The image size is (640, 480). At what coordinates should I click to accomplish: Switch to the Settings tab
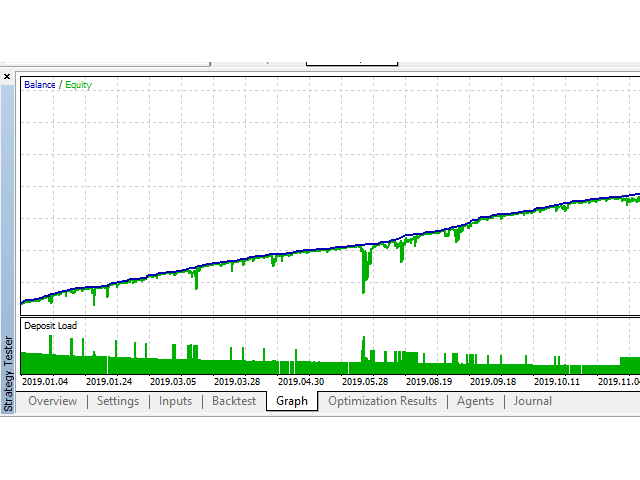(x=118, y=401)
